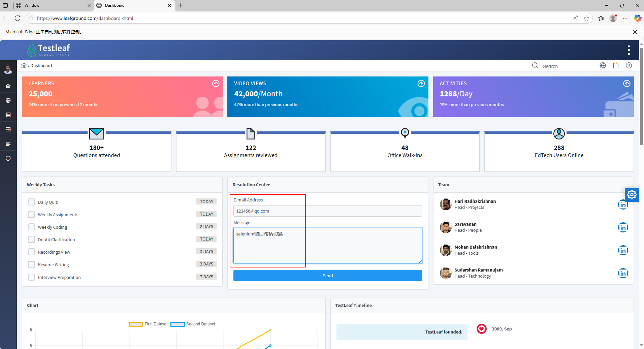Viewport: 644px width, 349px height.
Task: Check the Weekly Assignments checkbox
Action: [31, 214]
